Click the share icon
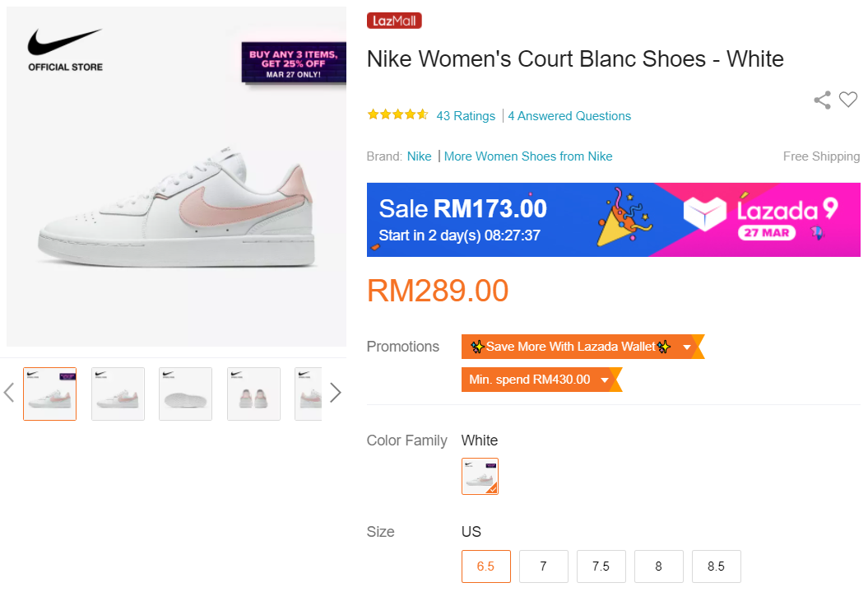Screen dimensions: 868x592 click(x=822, y=100)
